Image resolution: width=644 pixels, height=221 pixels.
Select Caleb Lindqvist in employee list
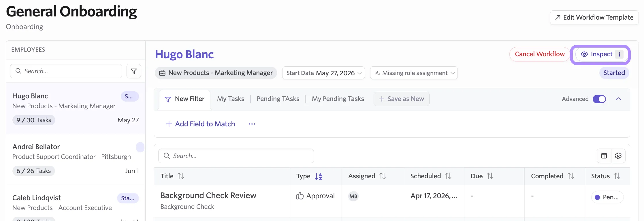(x=76, y=203)
